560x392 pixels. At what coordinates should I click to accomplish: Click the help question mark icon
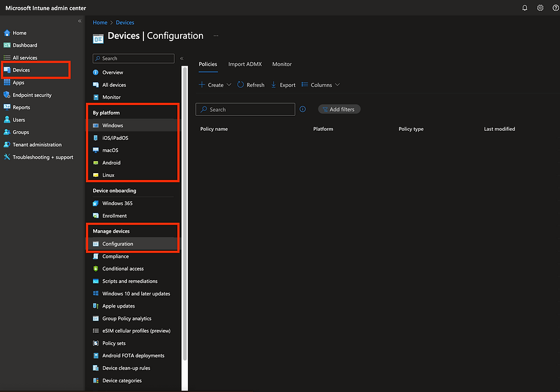[x=555, y=8]
